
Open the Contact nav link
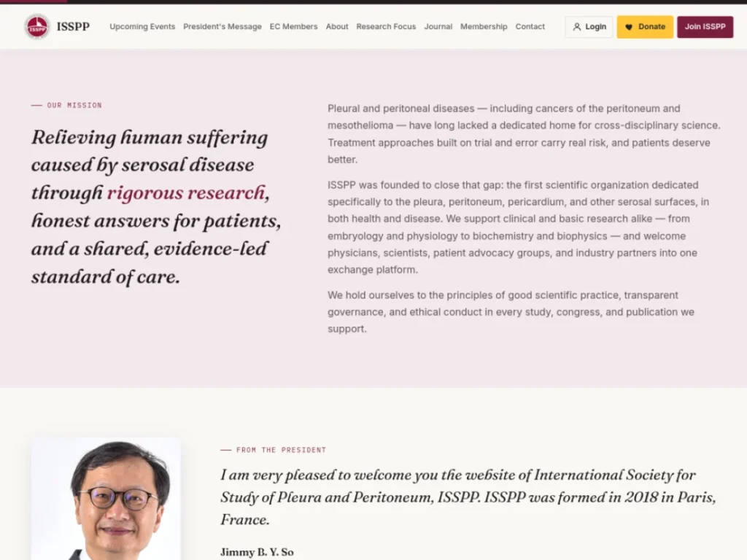point(530,27)
